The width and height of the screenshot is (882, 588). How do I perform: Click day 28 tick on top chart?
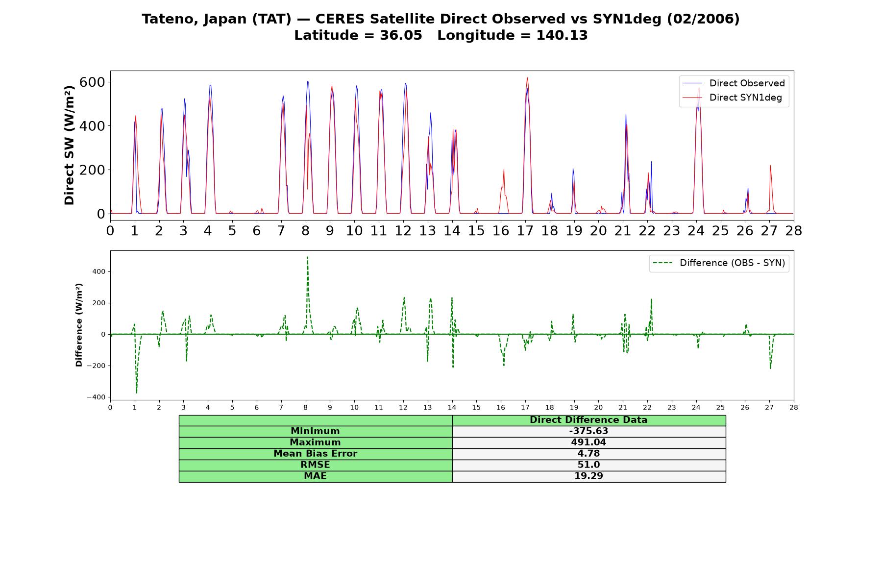[794, 230]
